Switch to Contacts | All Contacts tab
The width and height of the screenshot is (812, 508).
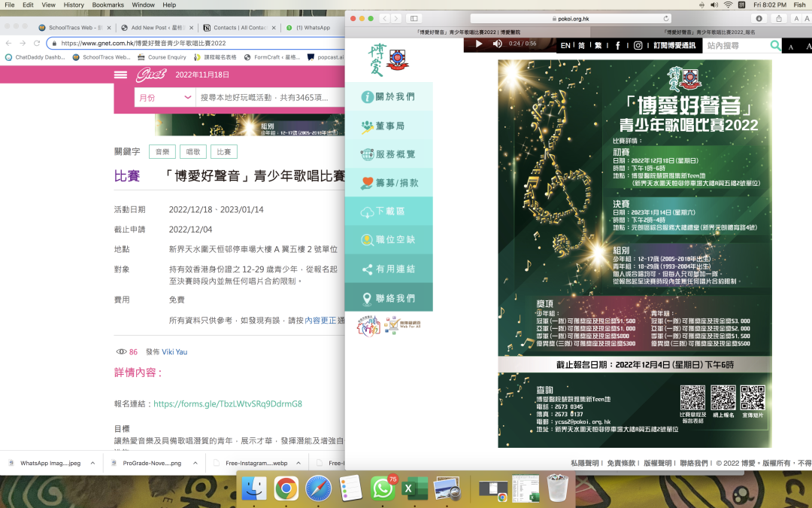(x=239, y=28)
